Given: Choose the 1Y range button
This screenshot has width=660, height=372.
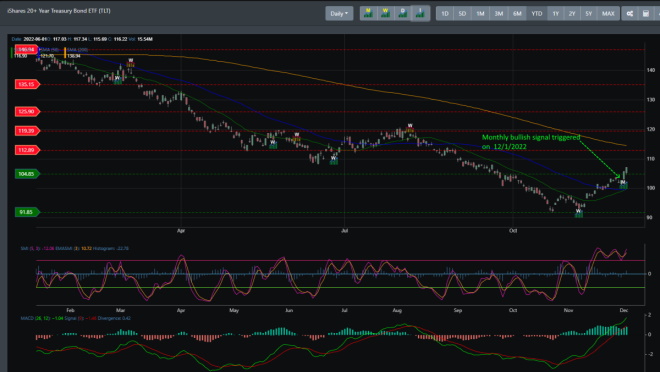Looking at the screenshot, I should [x=556, y=13].
